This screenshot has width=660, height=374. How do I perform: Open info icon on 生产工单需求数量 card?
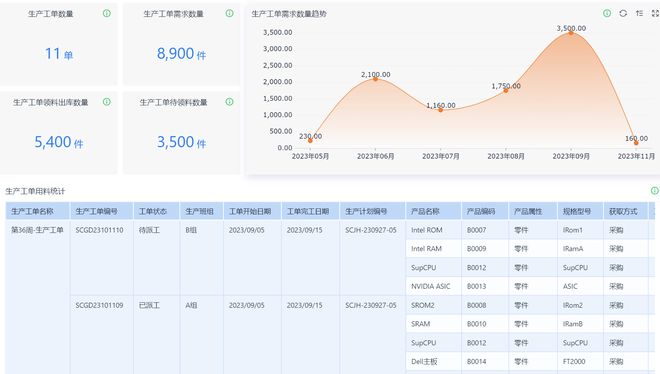[x=229, y=13]
